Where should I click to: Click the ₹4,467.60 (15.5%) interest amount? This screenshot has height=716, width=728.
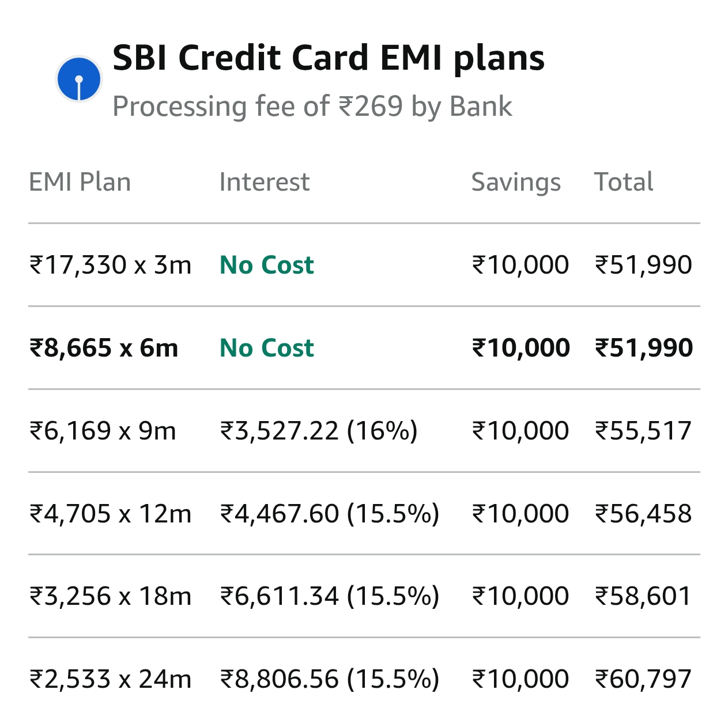[330, 514]
